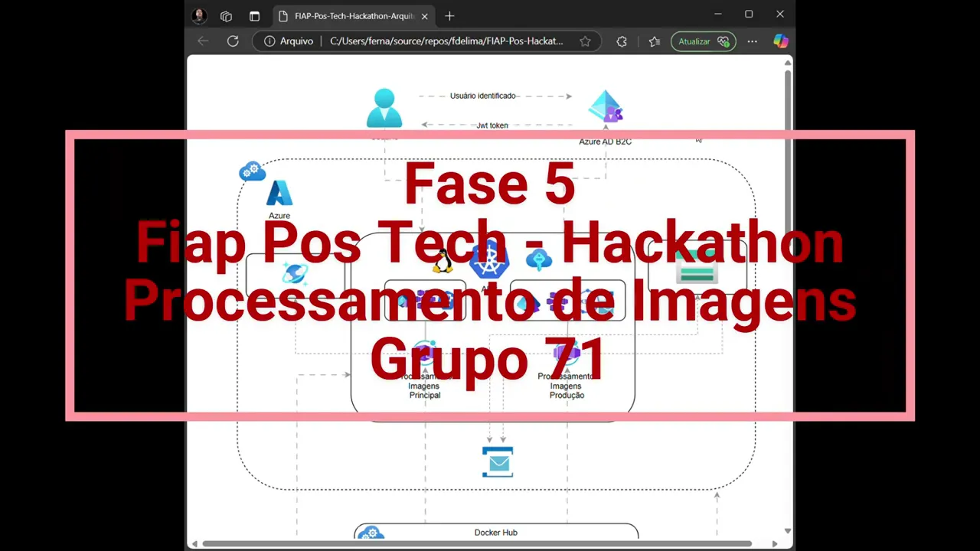Select the 'Docker Hub' label
This screenshot has height=551, width=980.
(x=496, y=533)
